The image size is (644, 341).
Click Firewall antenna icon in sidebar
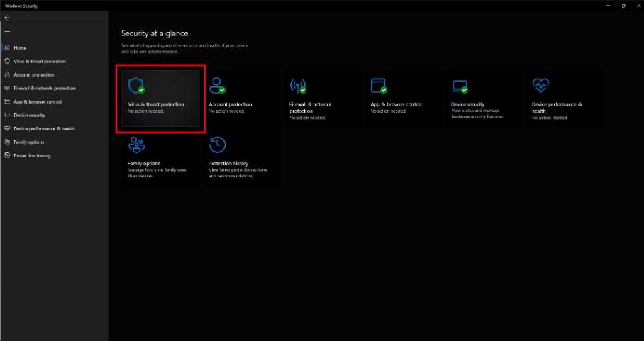(7, 88)
